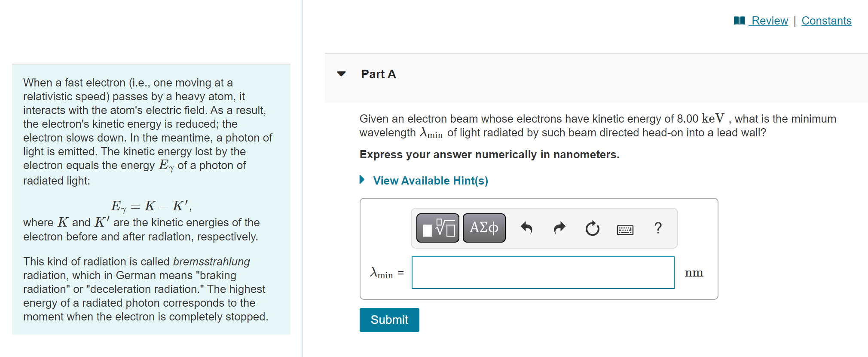Open the Greek letters ΑΣφ palette

(484, 228)
